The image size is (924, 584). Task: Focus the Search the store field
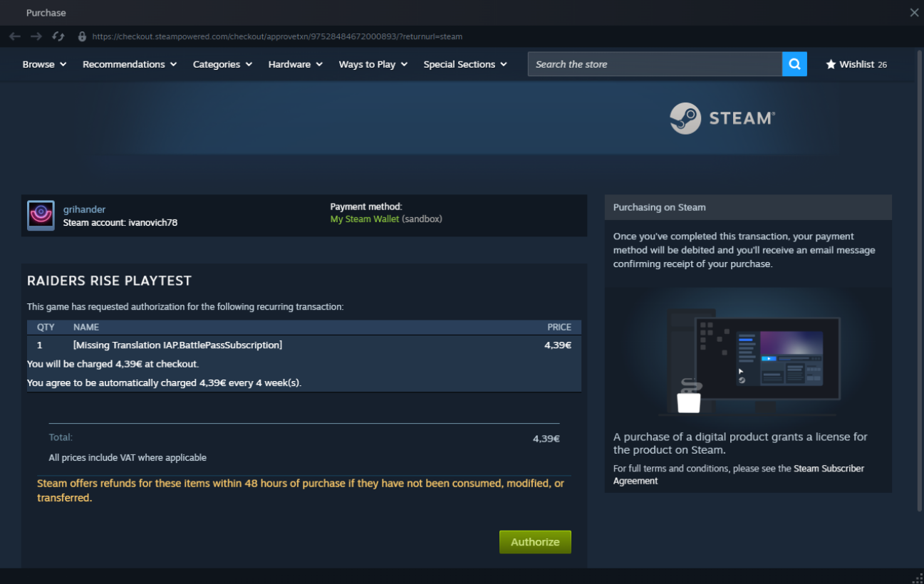(654, 64)
